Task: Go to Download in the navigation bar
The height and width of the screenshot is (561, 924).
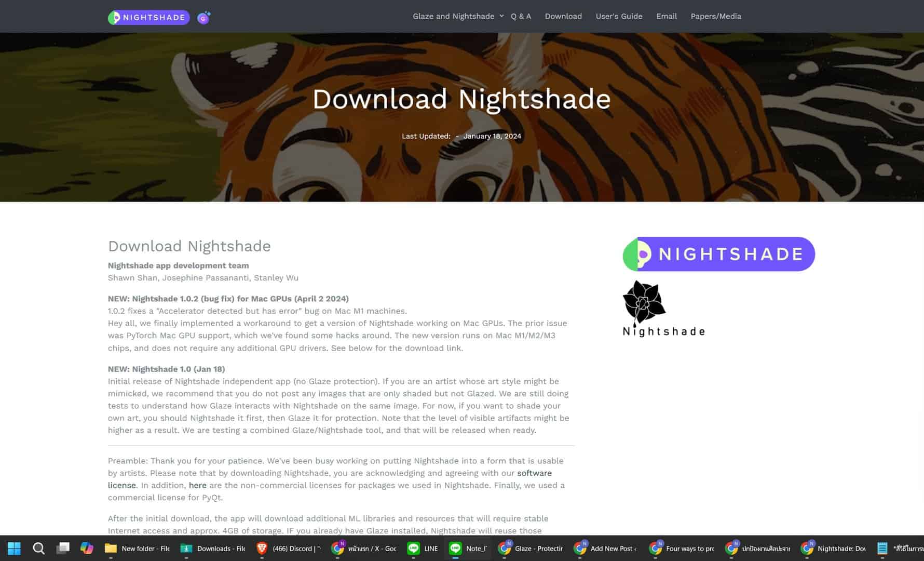Action: [563, 16]
